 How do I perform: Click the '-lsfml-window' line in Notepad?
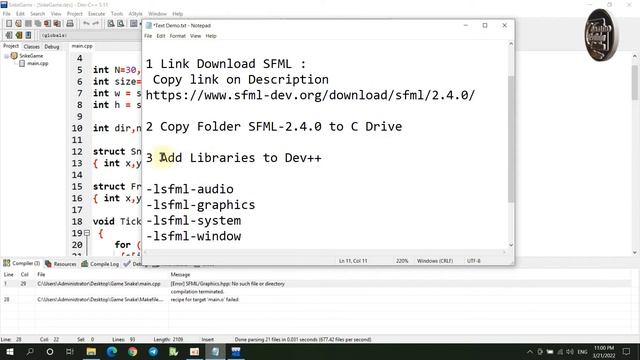[193, 236]
